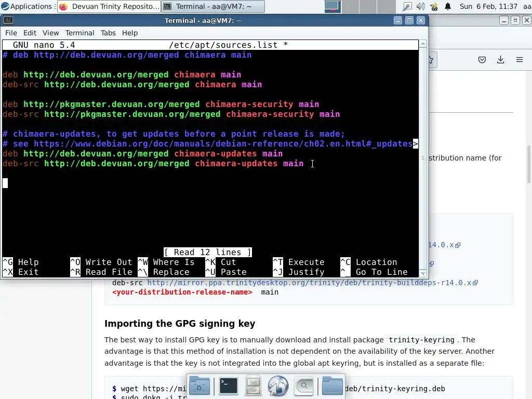Click the Firefox page vertical scrollbar thumb

point(529,164)
